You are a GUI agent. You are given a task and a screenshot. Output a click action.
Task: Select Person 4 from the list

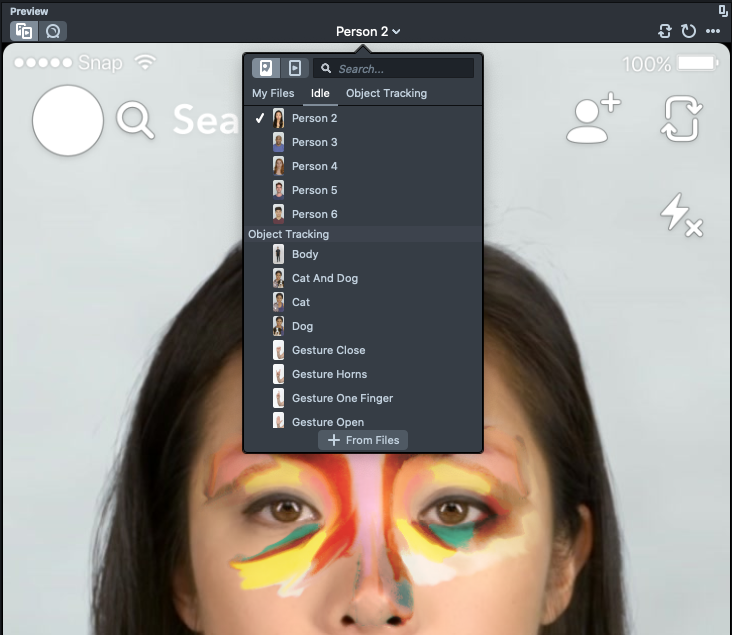[314, 166]
